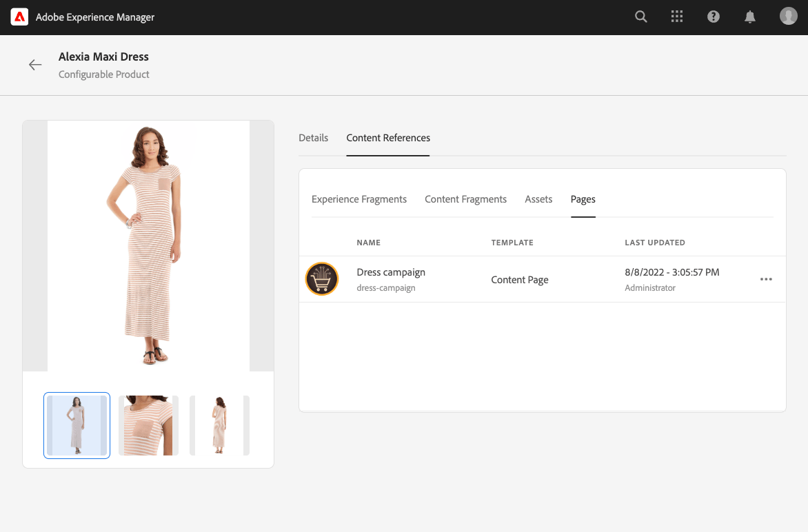Select the back-view dress thumbnail
The width and height of the screenshot is (808, 532).
point(218,425)
